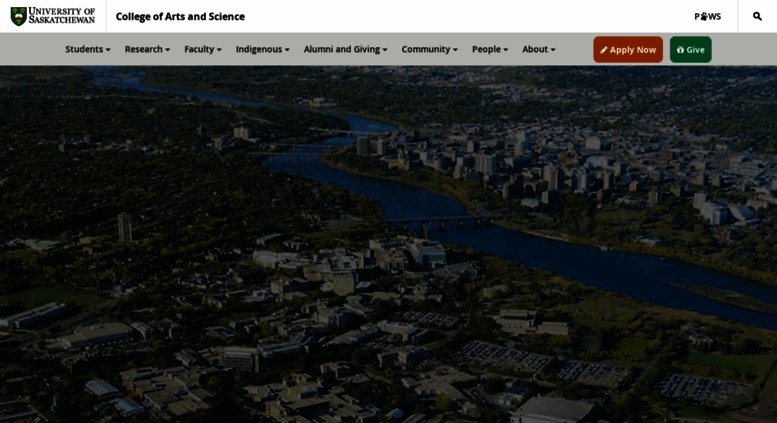The height and width of the screenshot is (423, 777).
Task: Open the search magnifier icon
Action: click(x=757, y=16)
